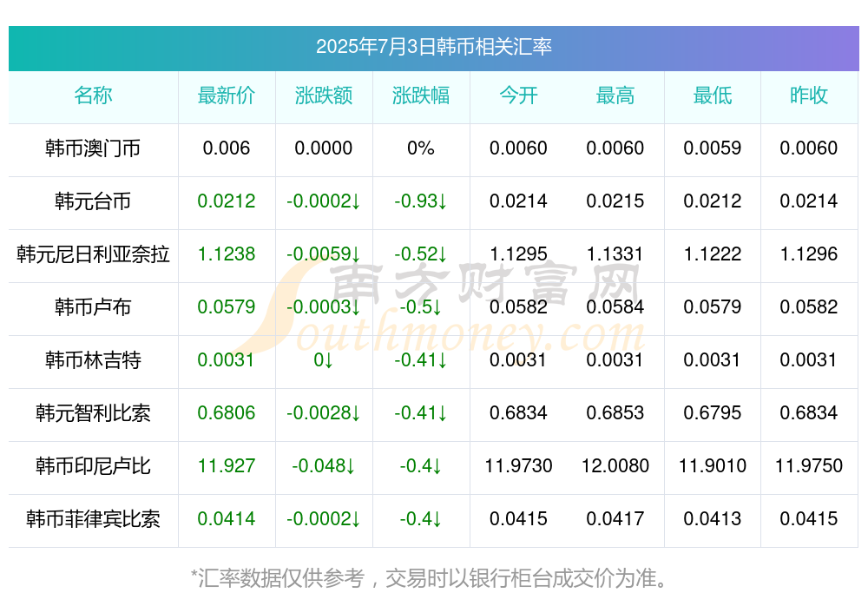Click low value 11.9010
868x606 pixels.
tap(713, 466)
